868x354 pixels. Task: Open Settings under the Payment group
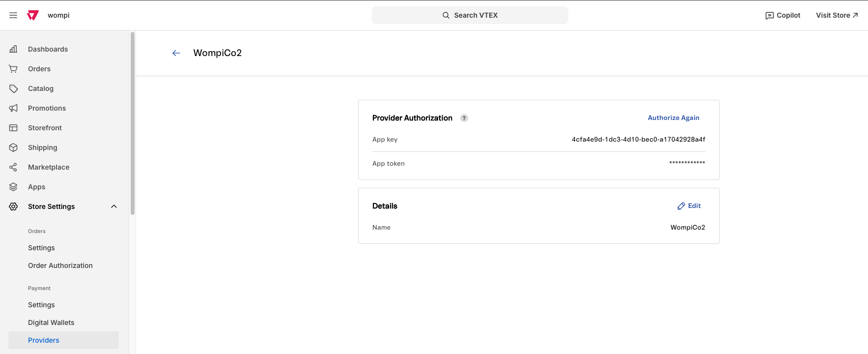(x=41, y=305)
